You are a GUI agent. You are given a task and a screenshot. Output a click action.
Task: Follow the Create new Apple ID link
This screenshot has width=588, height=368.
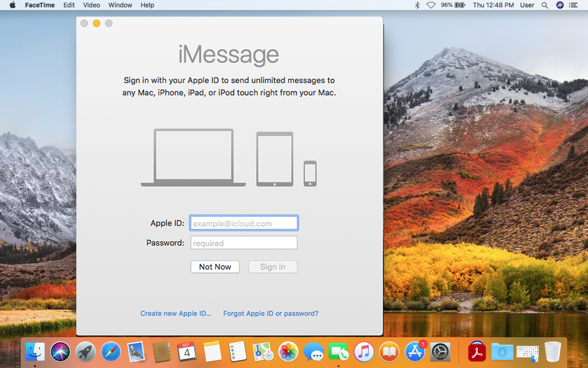pos(176,313)
